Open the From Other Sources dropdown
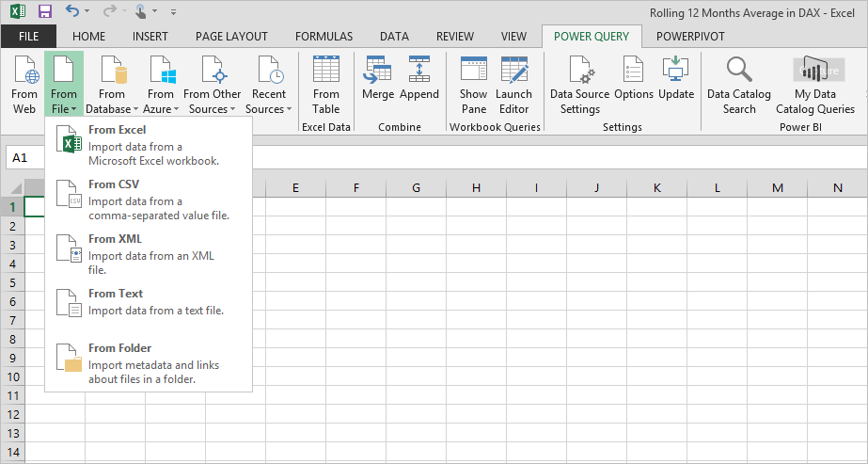Viewport: 868px width, 464px height. 212,85
